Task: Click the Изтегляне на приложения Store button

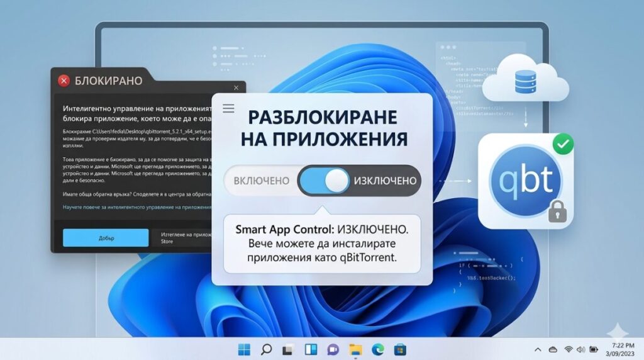Action: pos(183,238)
